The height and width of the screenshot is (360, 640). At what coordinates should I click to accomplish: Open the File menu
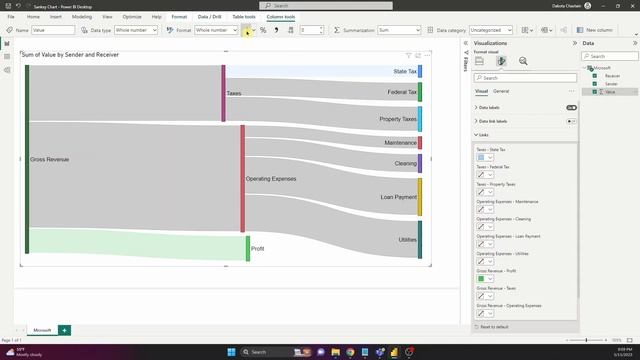point(11,17)
